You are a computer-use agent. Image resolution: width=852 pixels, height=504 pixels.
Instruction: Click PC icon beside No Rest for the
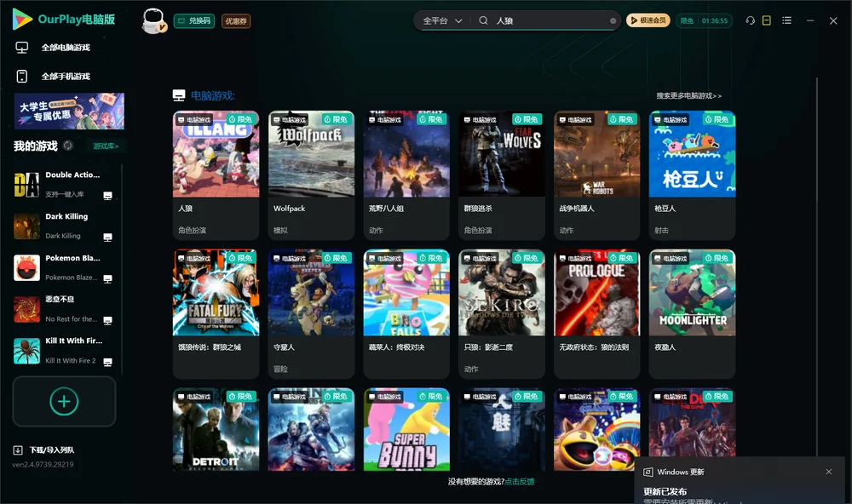(x=107, y=320)
